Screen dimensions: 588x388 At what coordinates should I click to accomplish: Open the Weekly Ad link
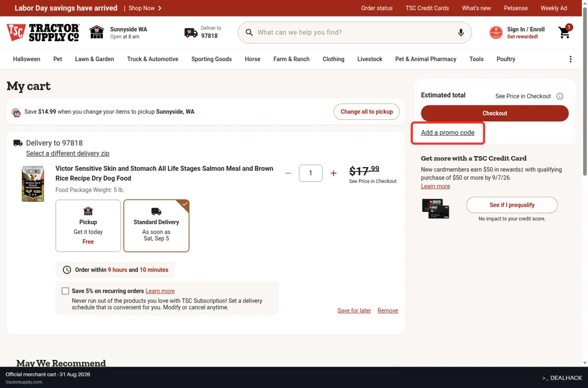click(554, 8)
